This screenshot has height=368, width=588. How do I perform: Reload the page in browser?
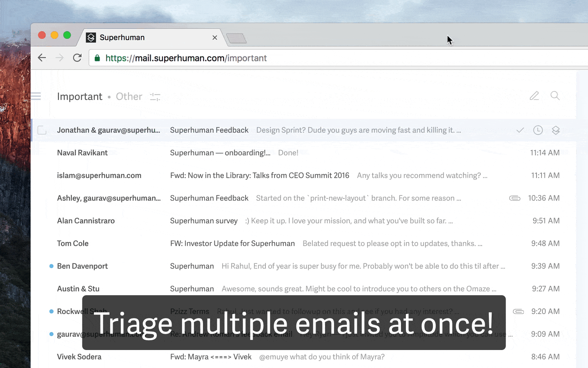[x=77, y=58]
